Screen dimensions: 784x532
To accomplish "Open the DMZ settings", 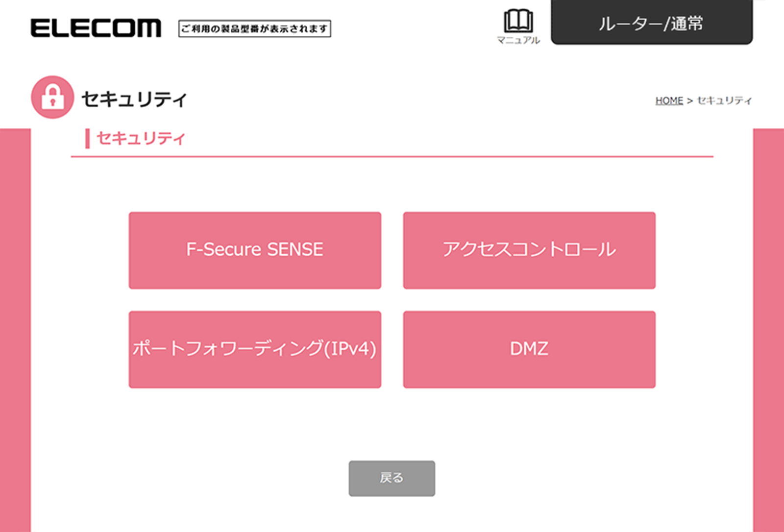I will tap(529, 349).
